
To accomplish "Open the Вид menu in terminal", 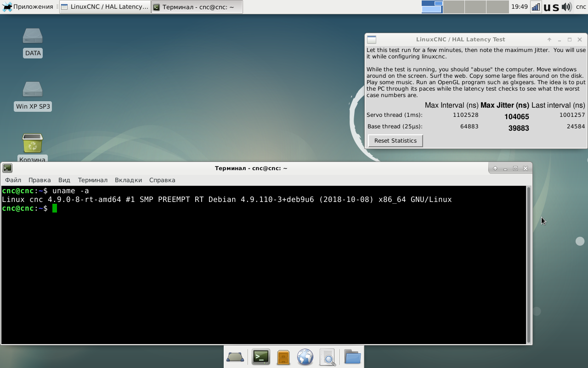I will [64, 180].
